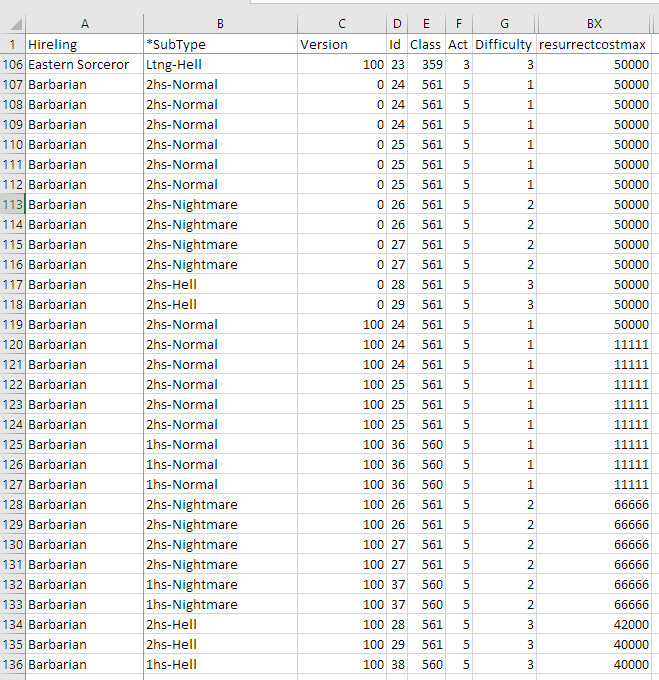Click the Ltng-Hell subtype cell

click(x=220, y=64)
